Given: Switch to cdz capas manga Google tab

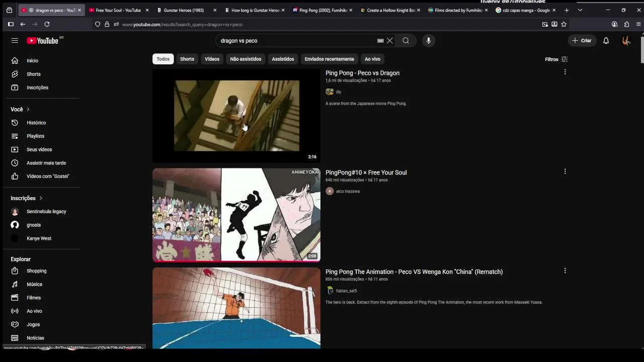Looking at the screenshot, I should click(526, 10).
